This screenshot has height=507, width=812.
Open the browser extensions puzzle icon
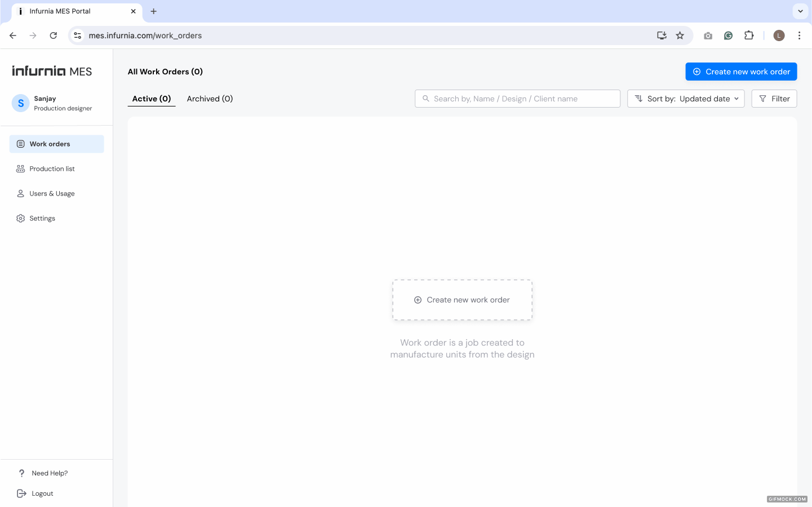click(749, 35)
